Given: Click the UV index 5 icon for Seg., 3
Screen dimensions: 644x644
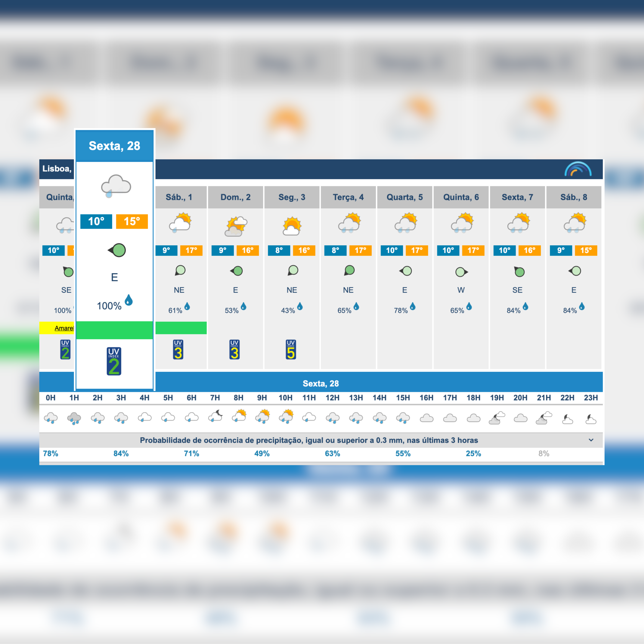Looking at the screenshot, I should coord(291,349).
